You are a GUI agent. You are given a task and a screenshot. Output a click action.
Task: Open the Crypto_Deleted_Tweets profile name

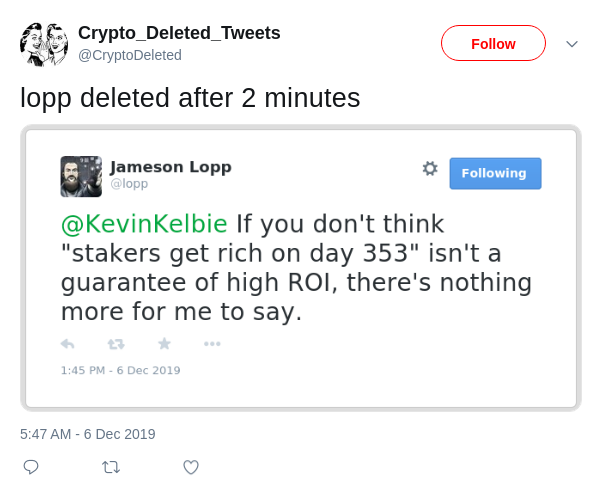click(x=179, y=33)
